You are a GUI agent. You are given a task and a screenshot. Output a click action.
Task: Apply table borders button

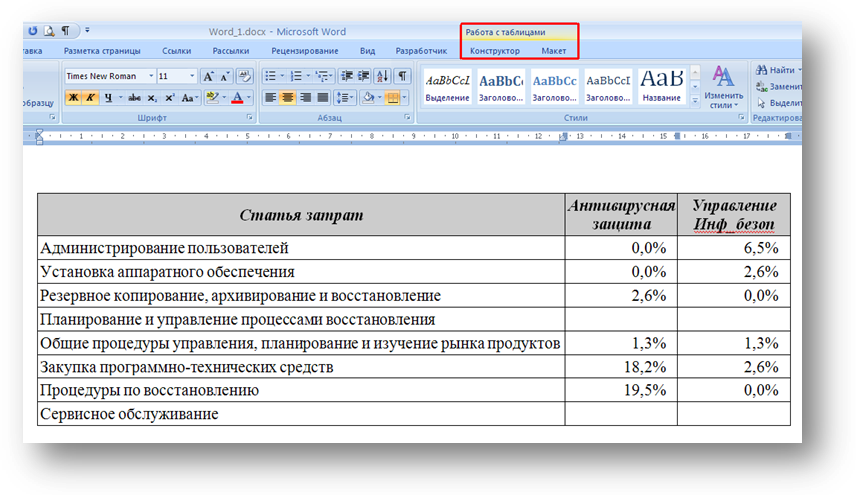(x=393, y=98)
